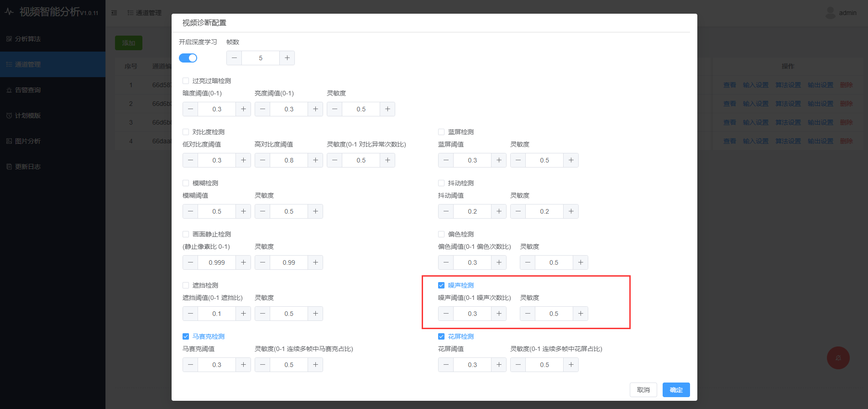868x409 pixels.
Task: Decrease 亮度阈值 with its minus button
Action: (262, 109)
